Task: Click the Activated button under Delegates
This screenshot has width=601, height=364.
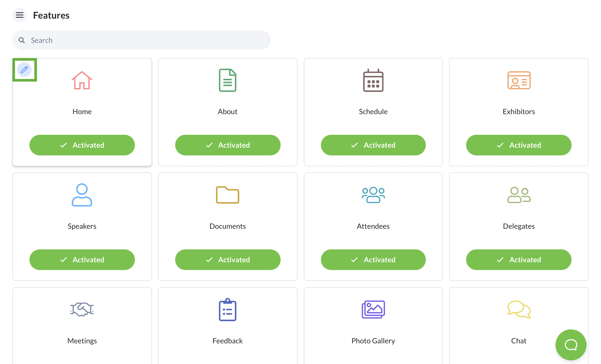Action: pyautogui.click(x=519, y=260)
